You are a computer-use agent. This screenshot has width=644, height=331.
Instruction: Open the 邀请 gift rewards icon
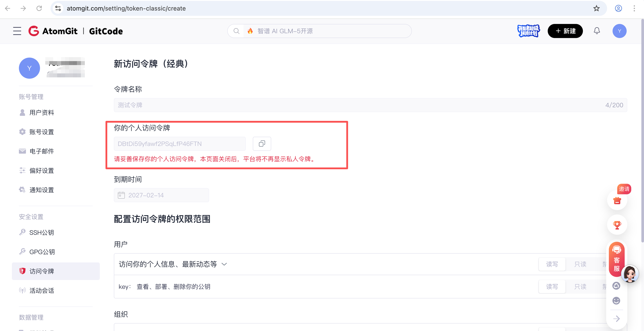[617, 200]
